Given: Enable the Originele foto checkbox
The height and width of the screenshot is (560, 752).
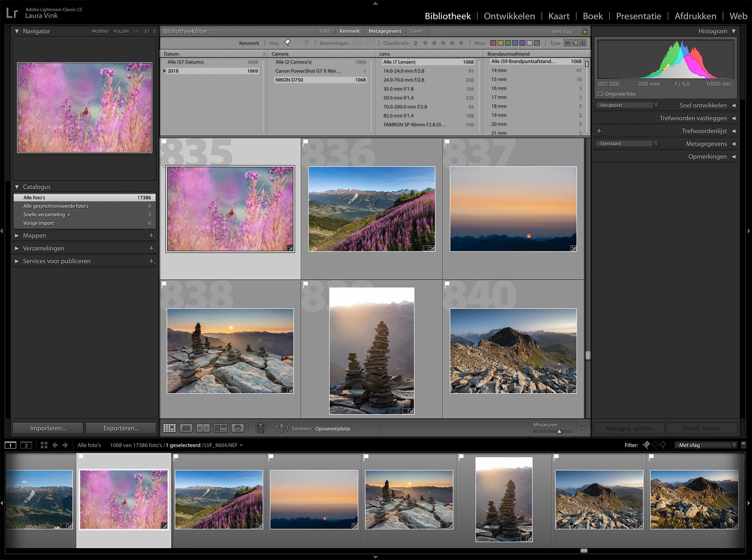Looking at the screenshot, I should pyautogui.click(x=601, y=94).
